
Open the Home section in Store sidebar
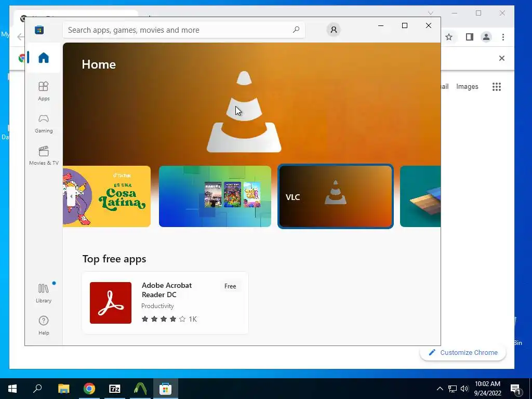[44, 58]
